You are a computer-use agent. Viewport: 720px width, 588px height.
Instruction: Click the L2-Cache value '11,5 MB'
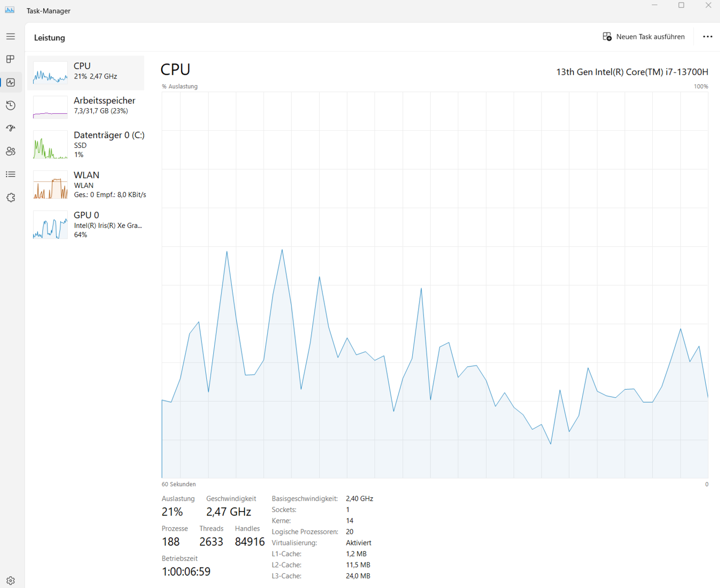point(358,565)
